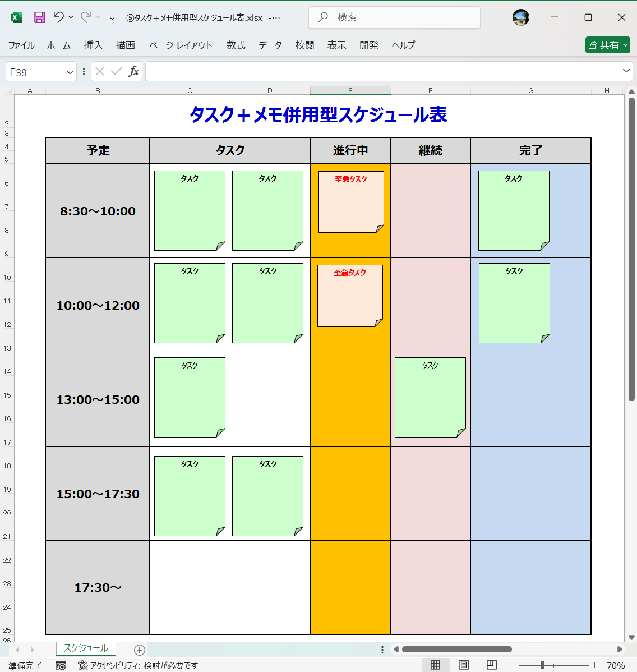637x672 pixels.
Task: Expand the Name Box dropdown
Action: 68,71
